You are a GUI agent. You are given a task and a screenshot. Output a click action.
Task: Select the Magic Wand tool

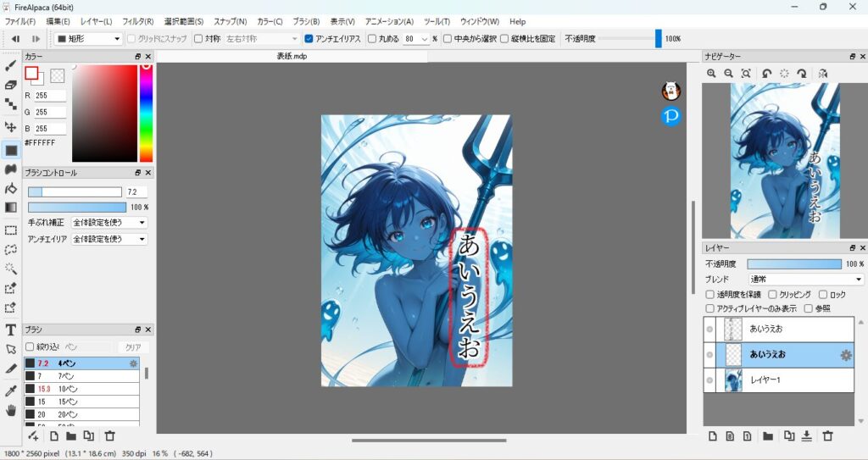(x=10, y=269)
